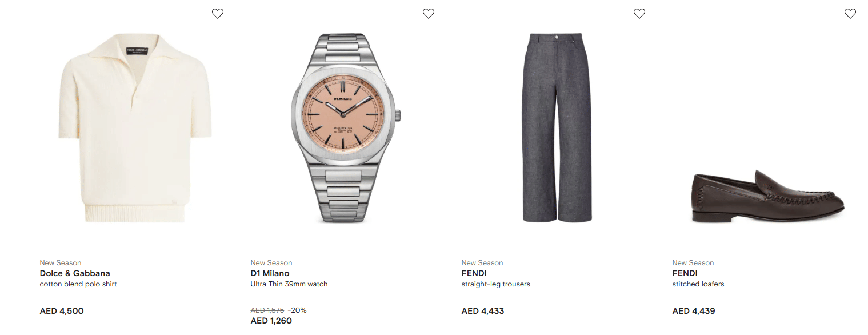Click the AED 4,439 loafers price
Viewport: 868px width, 335px height.
pyautogui.click(x=694, y=311)
